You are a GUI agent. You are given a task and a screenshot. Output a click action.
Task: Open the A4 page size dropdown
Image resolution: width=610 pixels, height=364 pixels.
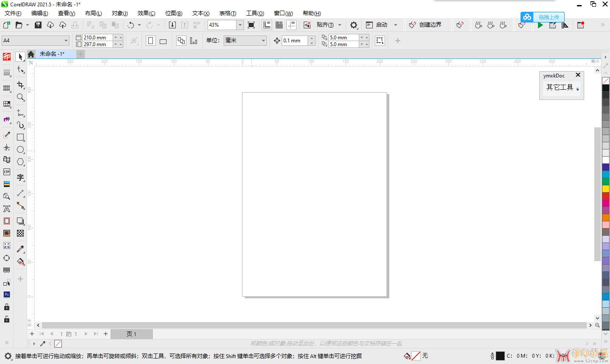point(66,41)
